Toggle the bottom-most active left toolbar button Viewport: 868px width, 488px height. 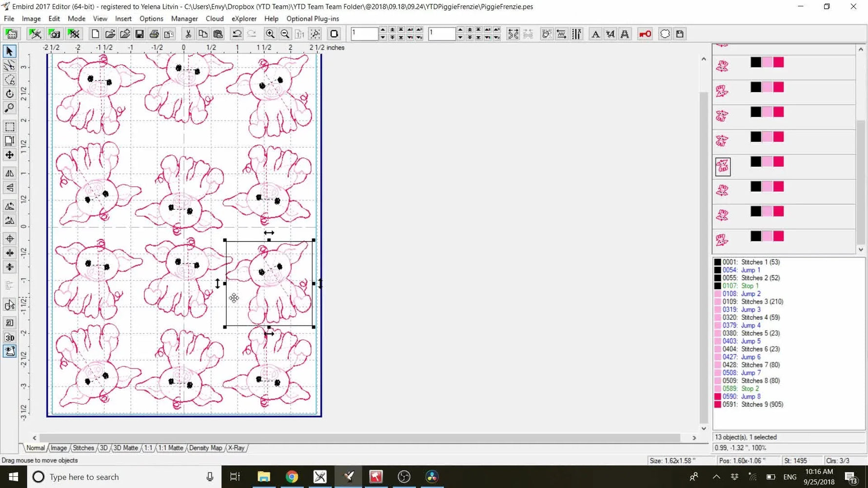pyautogui.click(x=9, y=351)
